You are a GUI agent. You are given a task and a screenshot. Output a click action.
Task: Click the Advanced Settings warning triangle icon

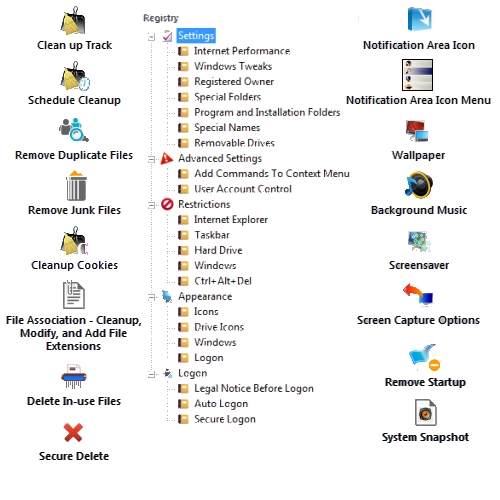point(167,158)
